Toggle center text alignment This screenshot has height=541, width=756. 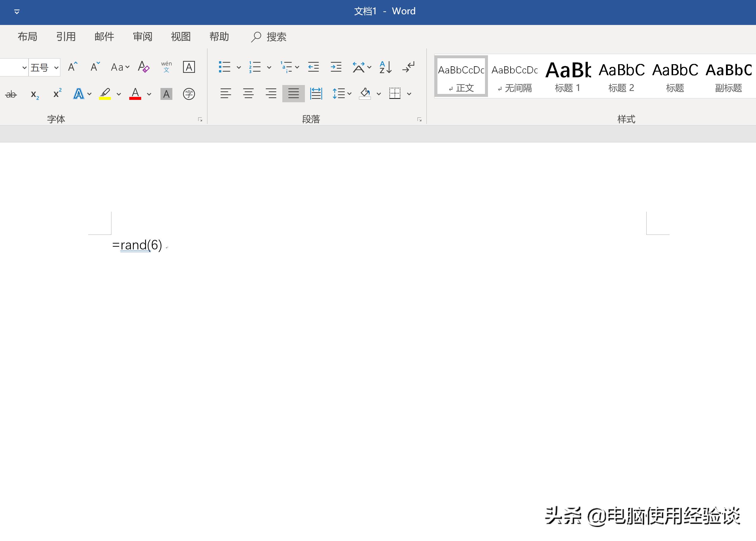click(x=248, y=94)
